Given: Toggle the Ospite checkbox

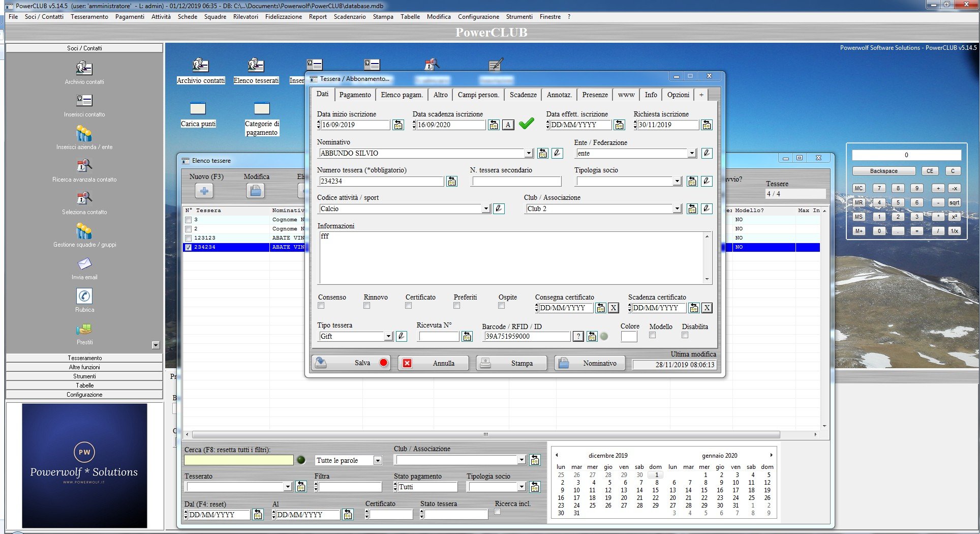Looking at the screenshot, I should coord(501,306).
